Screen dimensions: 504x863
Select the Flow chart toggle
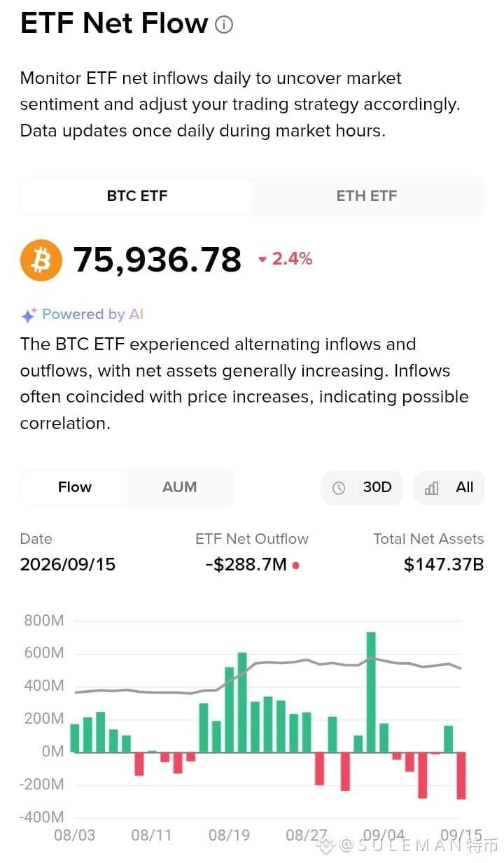coord(75,487)
